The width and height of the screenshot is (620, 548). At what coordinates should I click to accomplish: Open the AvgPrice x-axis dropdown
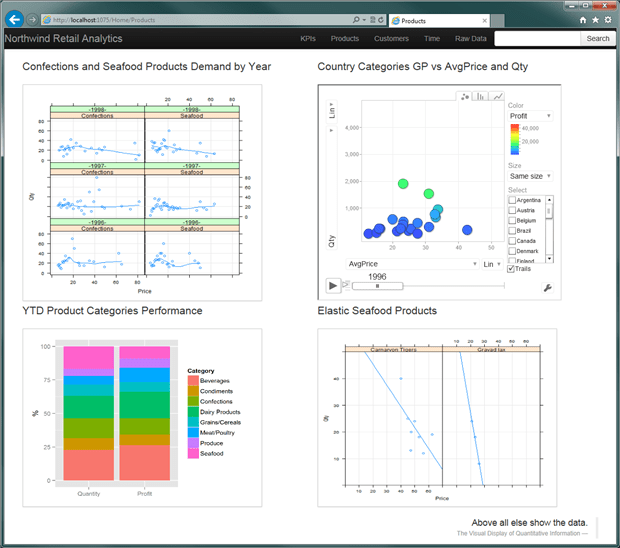[x=412, y=264]
